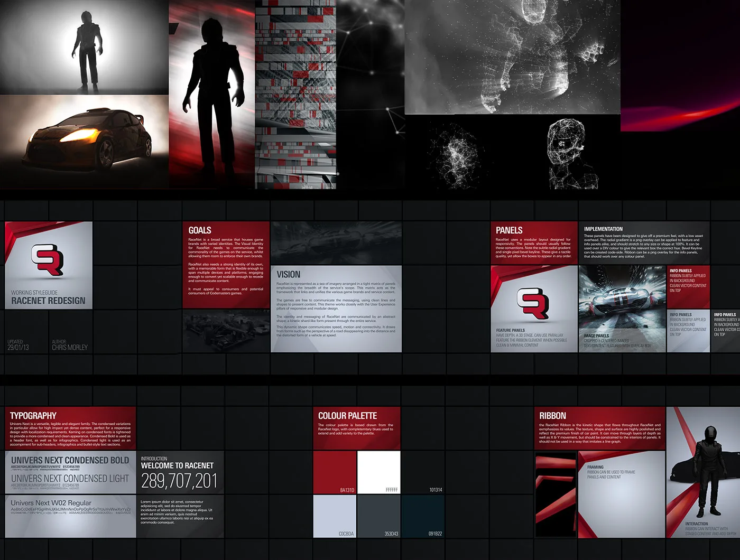Click the RACENET REDESIGN title

coord(48,301)
